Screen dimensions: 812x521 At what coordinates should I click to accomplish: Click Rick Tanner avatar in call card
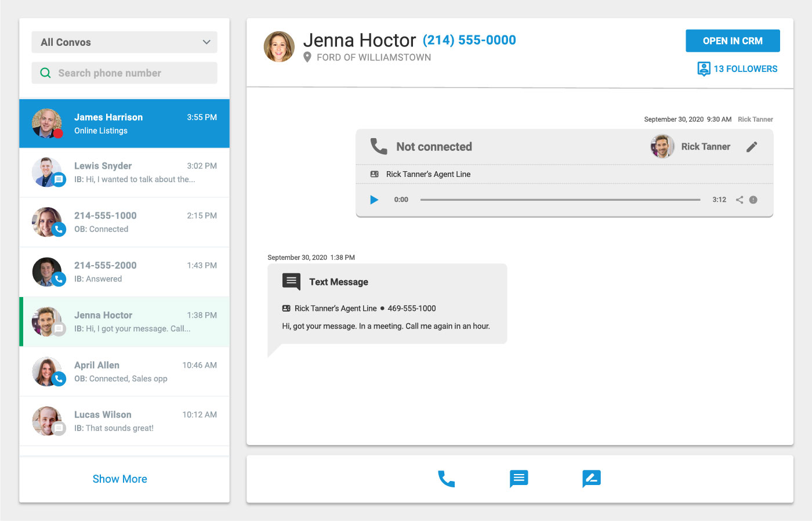(x=662, y=146)
